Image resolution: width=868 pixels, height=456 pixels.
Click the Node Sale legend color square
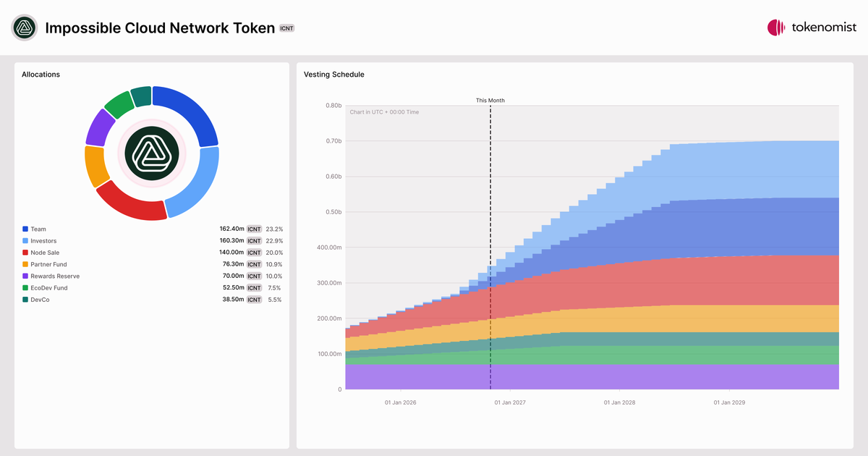click(x=25, y=253)
